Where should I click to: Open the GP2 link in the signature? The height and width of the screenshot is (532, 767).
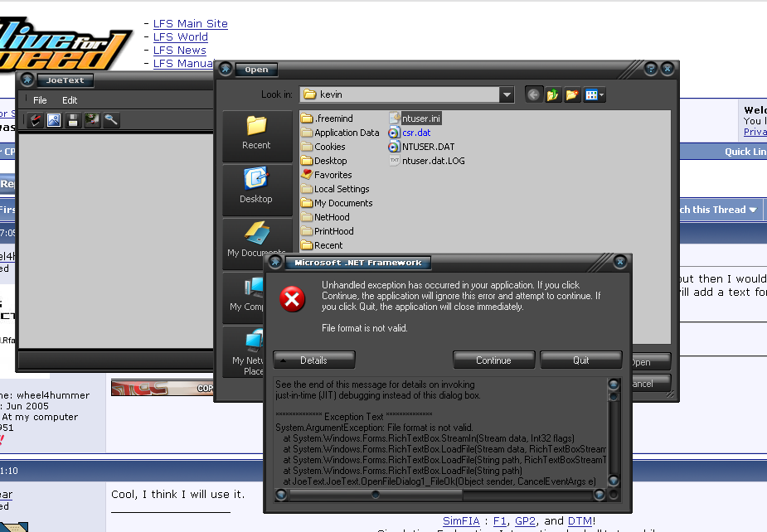[526, 521]
